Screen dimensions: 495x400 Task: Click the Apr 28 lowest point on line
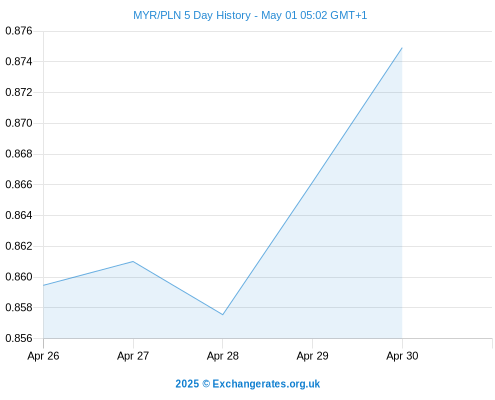223,315
